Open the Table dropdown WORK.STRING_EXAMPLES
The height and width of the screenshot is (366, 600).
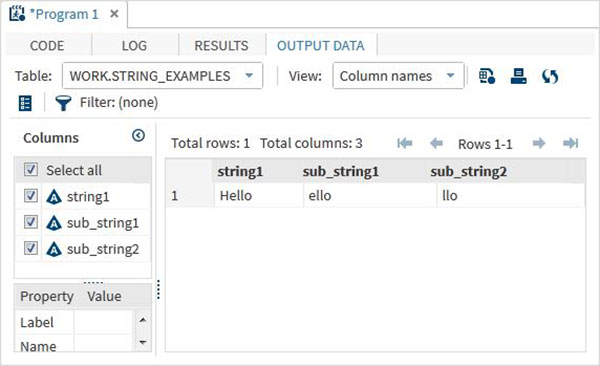pos(162,76)
